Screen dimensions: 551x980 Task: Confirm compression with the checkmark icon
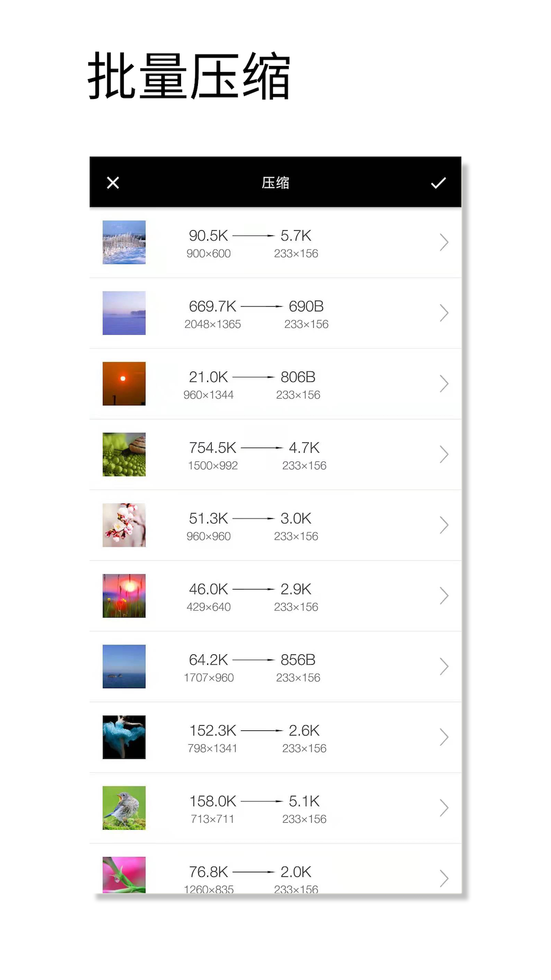[438, 183]
